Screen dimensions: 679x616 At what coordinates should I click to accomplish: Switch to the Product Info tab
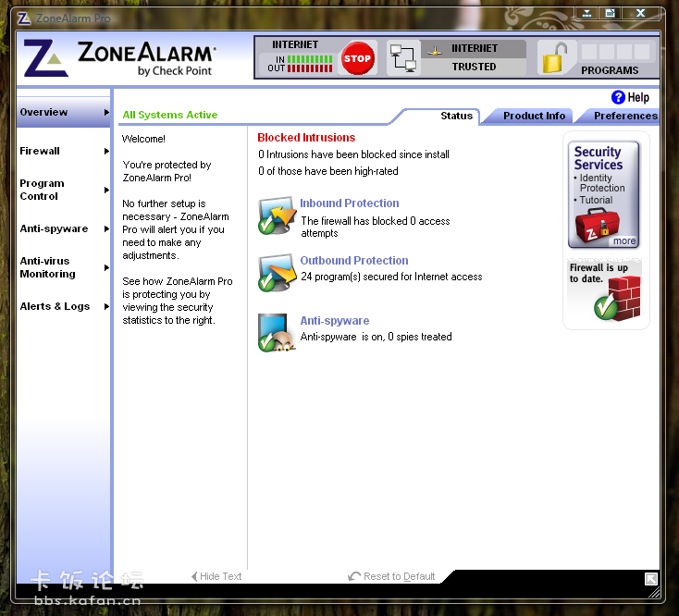pos(534,116)
